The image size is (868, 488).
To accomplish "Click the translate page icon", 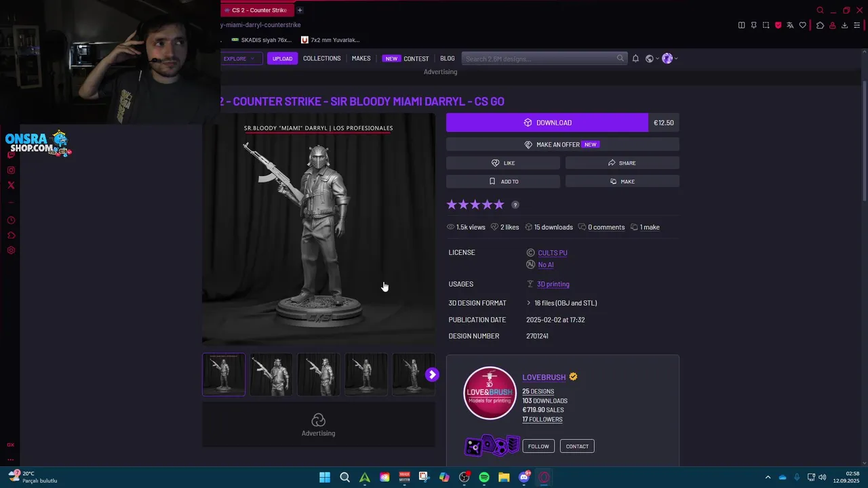I will click(790, 25).
